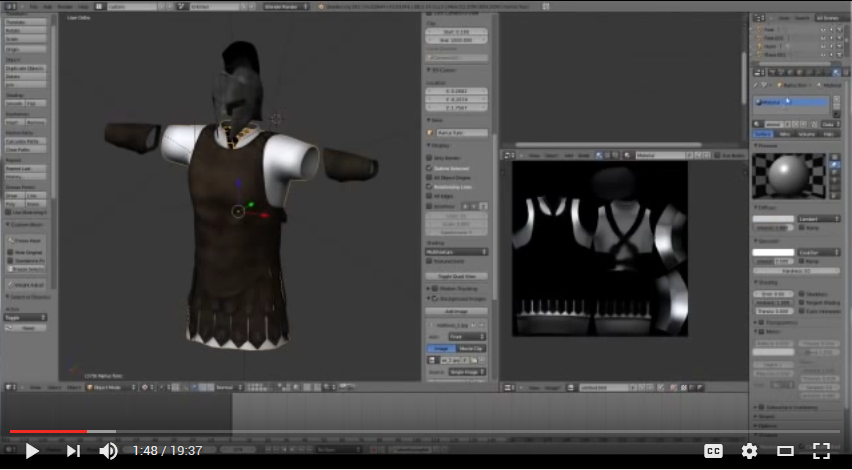Switch to the Halo material tab
Image resolution: width=852 pixels, height=470 pixels.
(x=829, y=134)
